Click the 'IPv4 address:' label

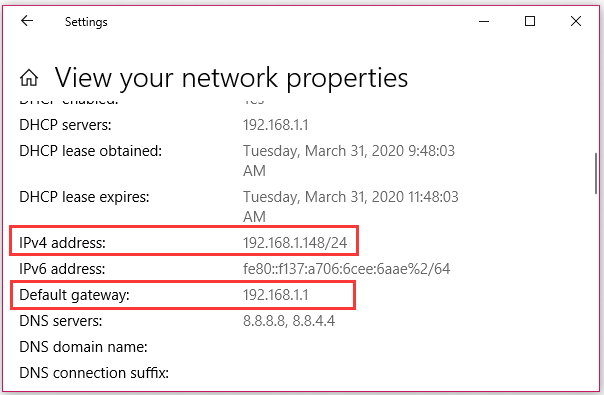click(x=62, y=243)
